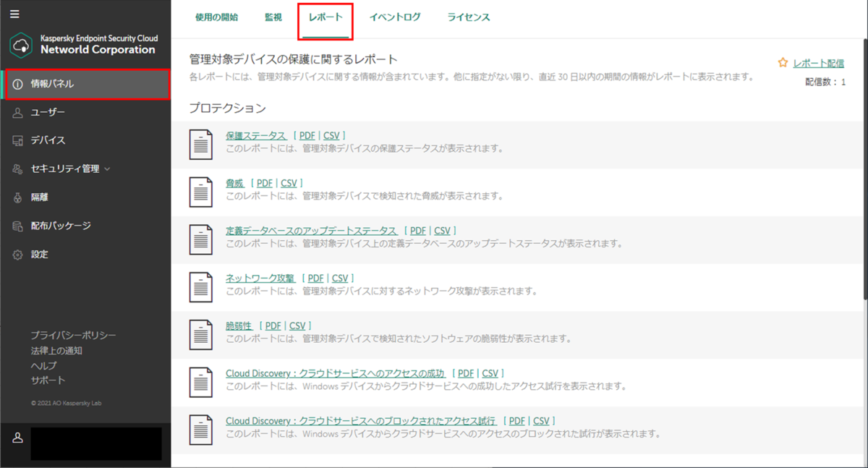Click the account icon at bottom left
Viewport: 868px width, 468px height.
pos(16,437)
